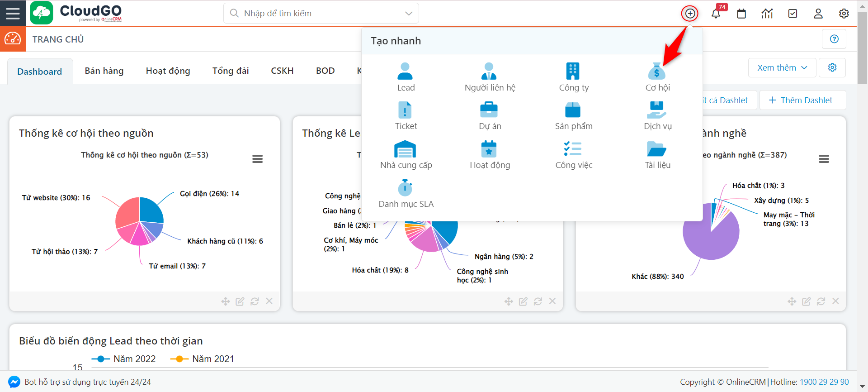
Task: Focus the Nhập để tìm kiếm search field
Action: [x=316, y=14]
